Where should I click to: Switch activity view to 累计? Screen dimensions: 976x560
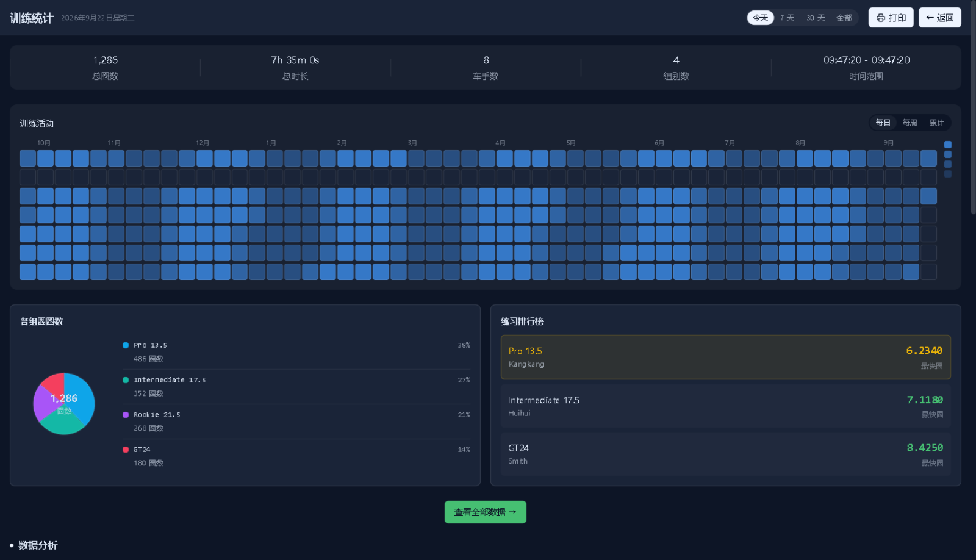[937, 123]
